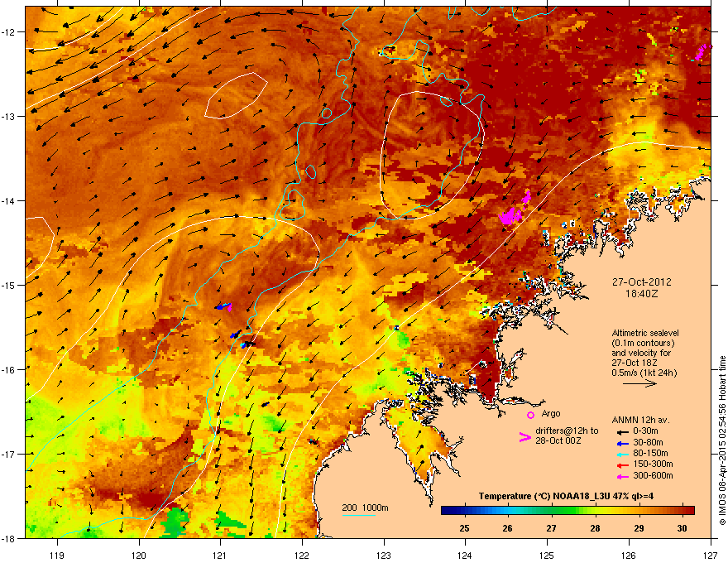This screenshot has height=563, width=728.
Task: Click the cyan 200 1000m isobath legend line
Action: tap(359, 515)
